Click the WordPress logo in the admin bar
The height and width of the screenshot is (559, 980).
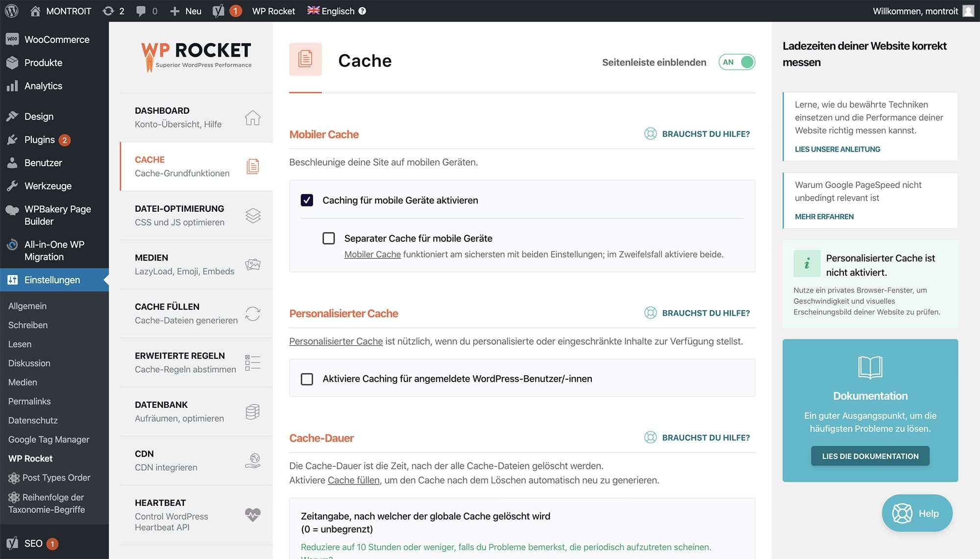[x=12, y=11]
